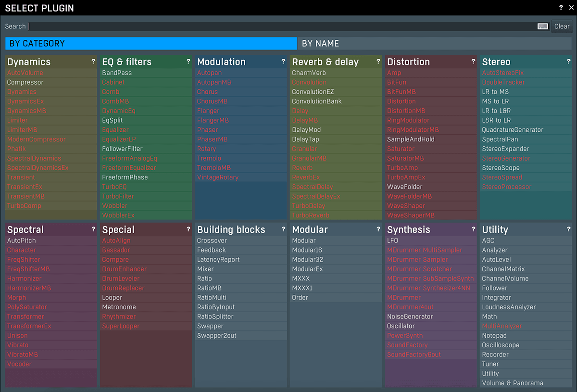Image resolution: width=577 pixels, height=392 pixels.
Task: Open the Distortion category help icon
Action: coord(473,62)
